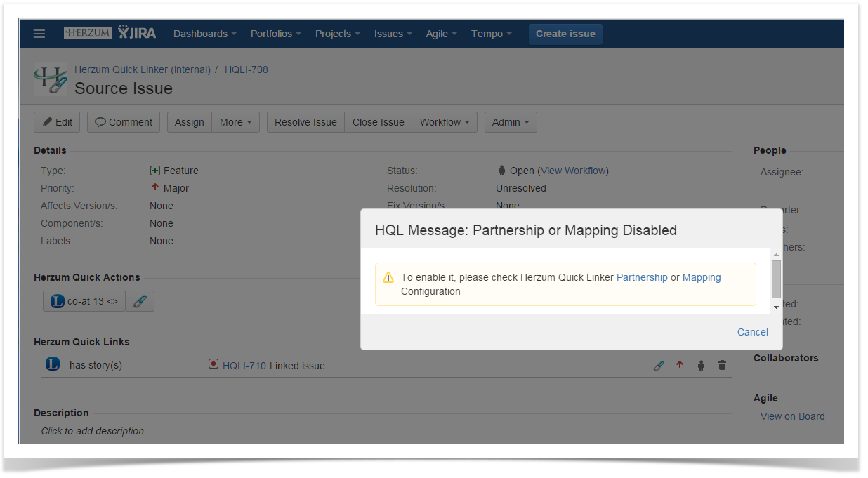Image resolution: width=868 pixels, height=478 pixels.
Task: Click the dialog's vertical scrollbar
Action: (x=776, y=281)
